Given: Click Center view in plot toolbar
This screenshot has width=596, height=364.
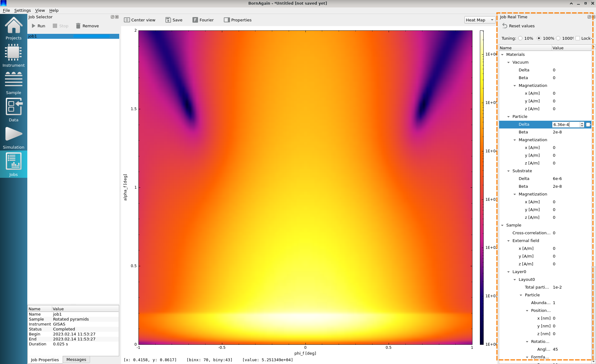Looking at the screenshot, I should tap(140, 20).
